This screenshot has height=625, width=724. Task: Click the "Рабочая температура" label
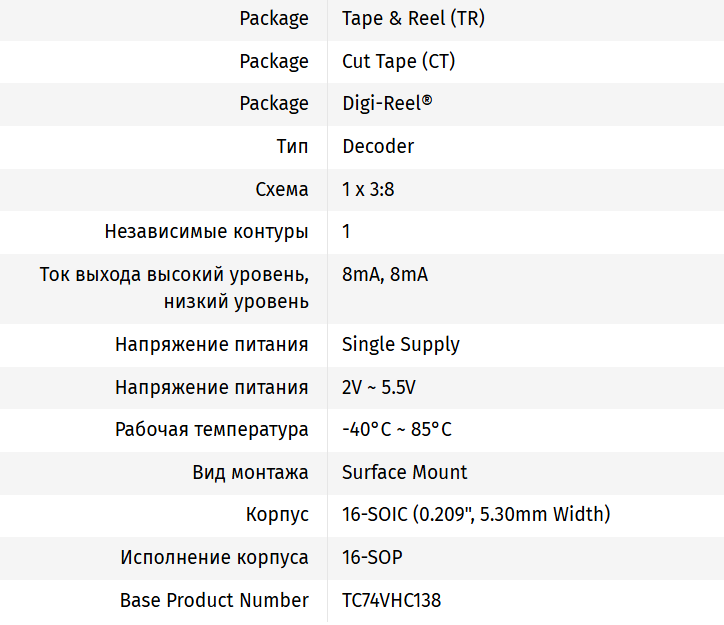pos(211,429)
